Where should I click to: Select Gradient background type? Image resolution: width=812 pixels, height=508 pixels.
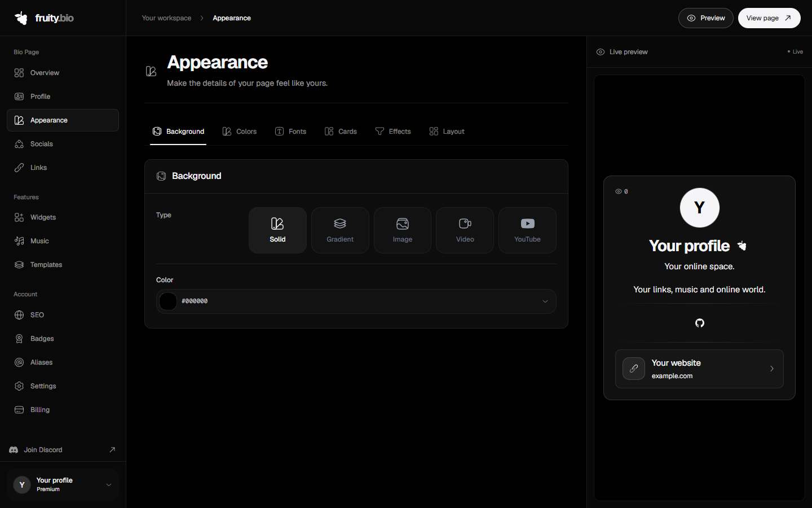(x=340, y=230)
